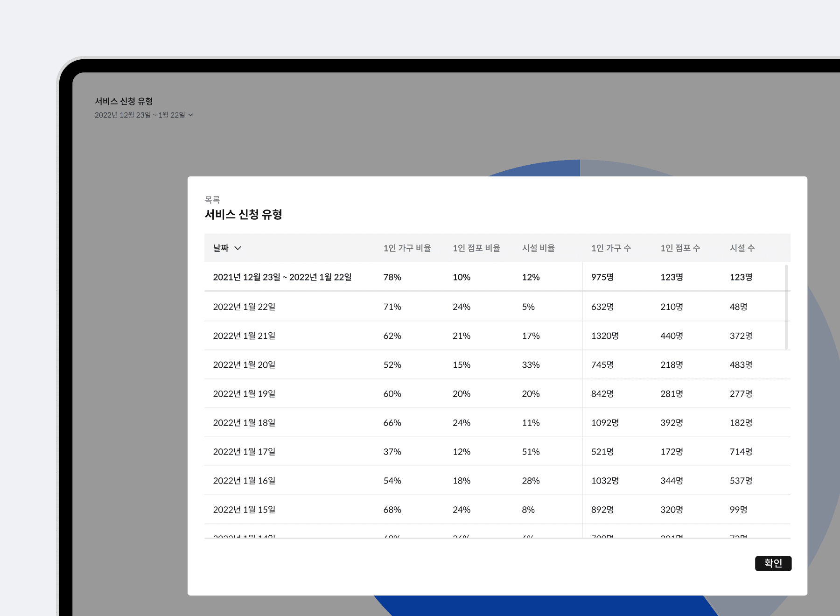The height and width of the screenshot is (616, 840).
Task: Select the 1인 가구 수 column header
Action: (x=610, y=248)
